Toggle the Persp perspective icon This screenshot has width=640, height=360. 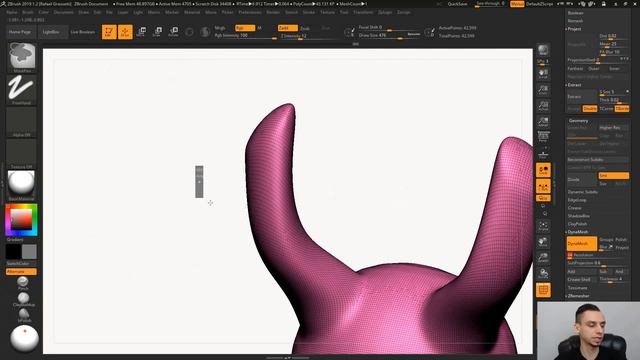[x=543, y=136]
